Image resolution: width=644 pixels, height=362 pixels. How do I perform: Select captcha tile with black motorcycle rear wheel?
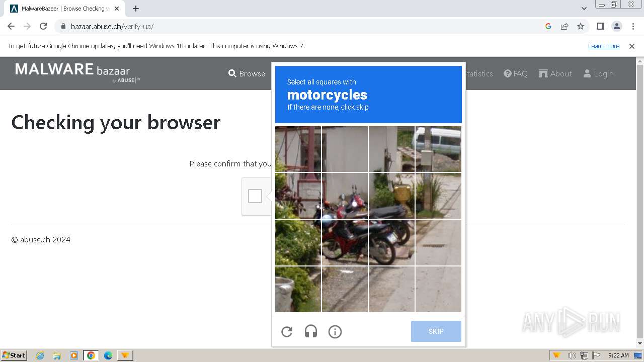click(x=391, y=243)
